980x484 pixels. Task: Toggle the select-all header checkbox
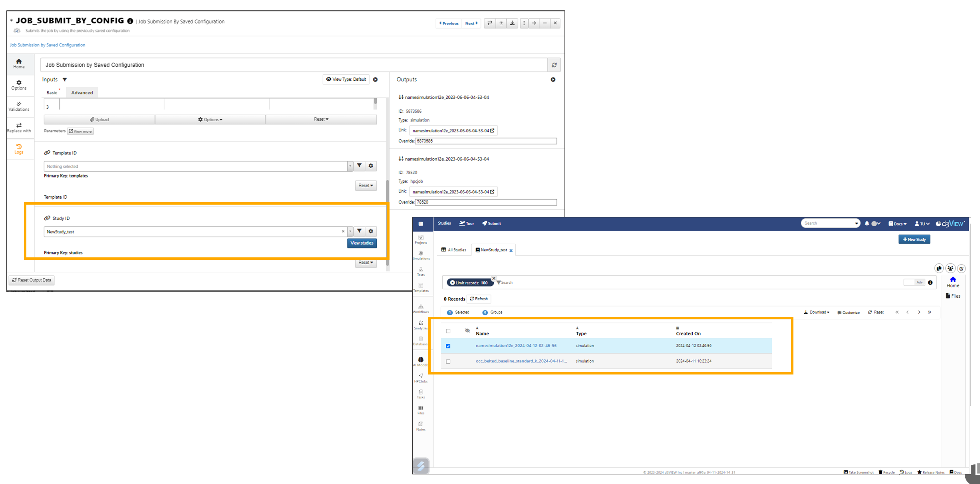tap(448, 331)
